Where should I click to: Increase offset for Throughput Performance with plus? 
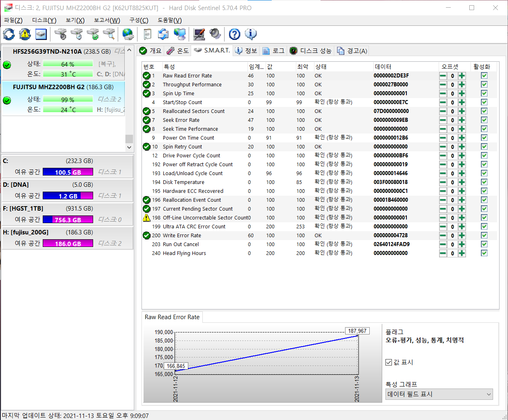[x=462, y=85]
